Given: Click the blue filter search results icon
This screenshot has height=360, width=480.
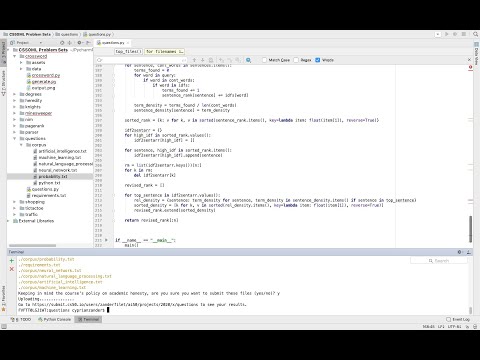Looking at the screenshot, I should coord(248,60).
